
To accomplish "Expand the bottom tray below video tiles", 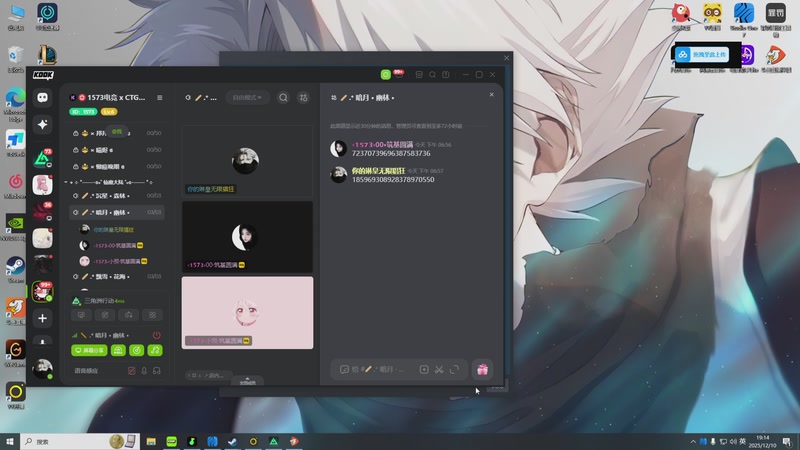I will [x=247, y=381].
